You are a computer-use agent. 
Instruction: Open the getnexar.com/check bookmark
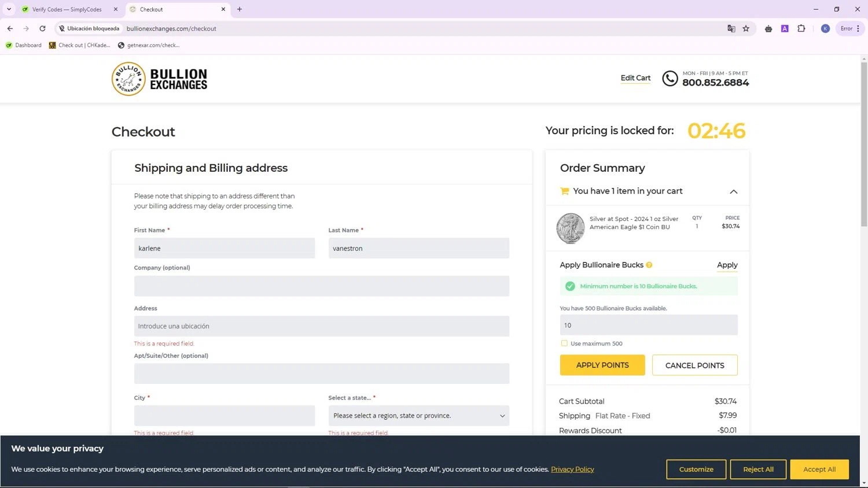[x=149, y=45]
